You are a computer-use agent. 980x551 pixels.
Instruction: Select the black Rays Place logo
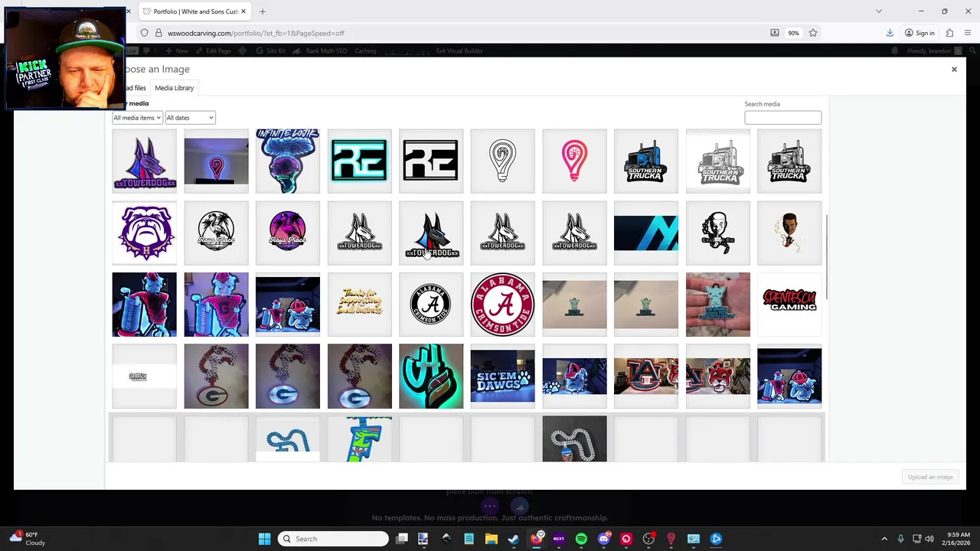click(x=216, y=233)
